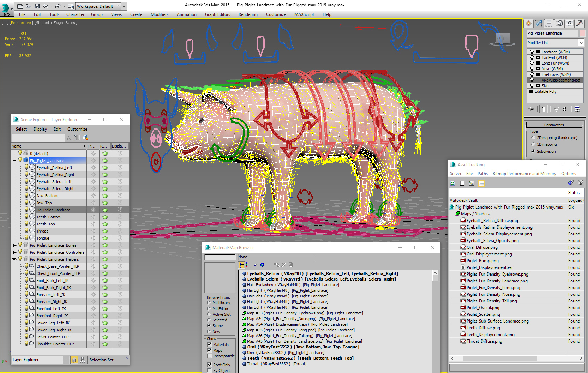Click Configure Modifier Sets icon
The height and width of the screenshot is (373, 588).
[577, 109]
